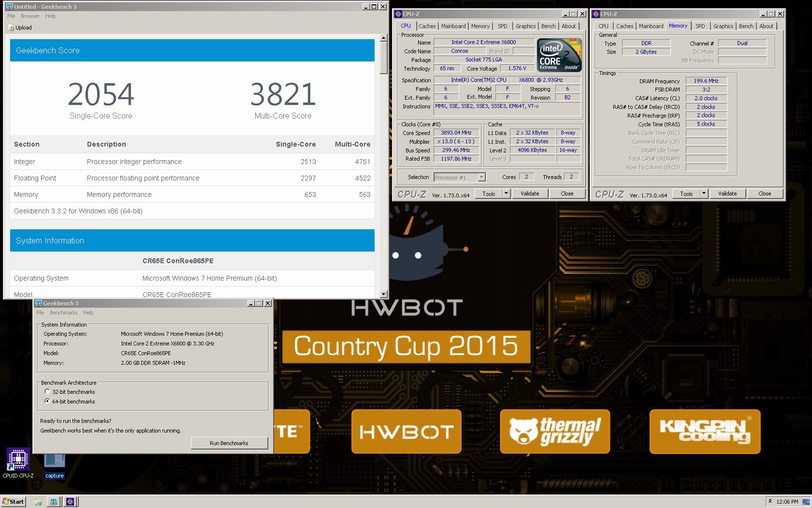Viewport: 812px width, 508px height.
Task: Click the Windows Start button
Action: [x=13, y=502]
